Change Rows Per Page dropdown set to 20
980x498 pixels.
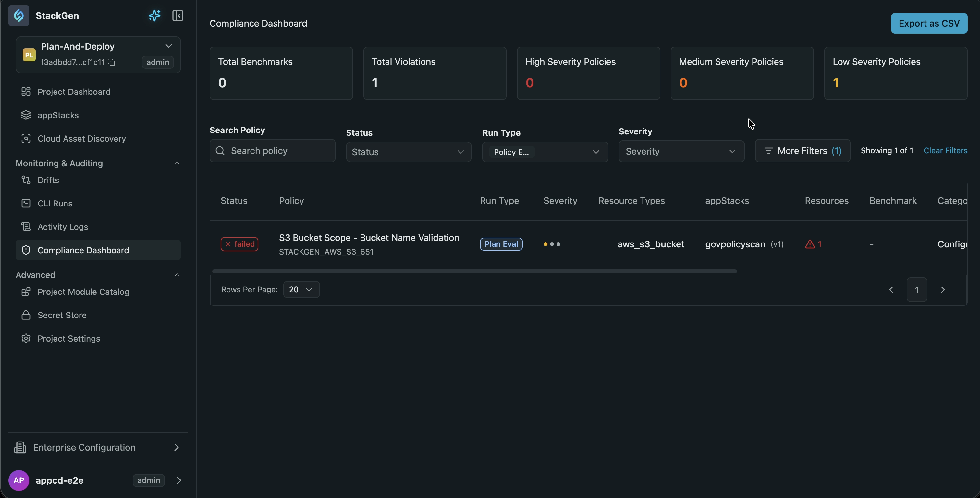(301, 290)
